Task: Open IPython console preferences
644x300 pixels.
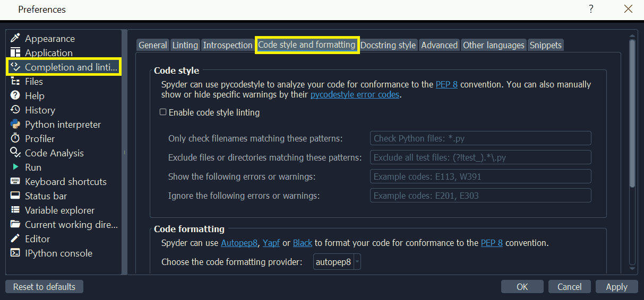Action: (64, 253)
